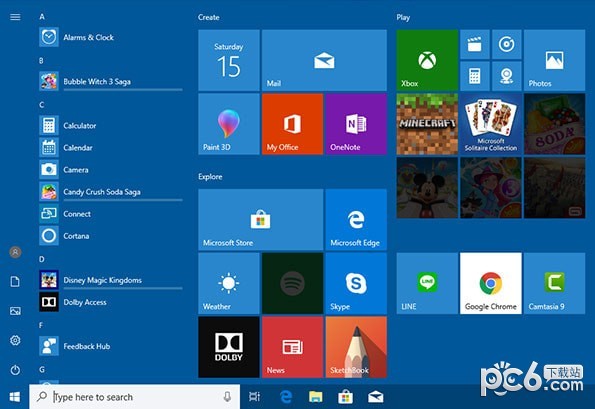Open the SketchBook tile
Screen dimensions: 595x409
356,347
